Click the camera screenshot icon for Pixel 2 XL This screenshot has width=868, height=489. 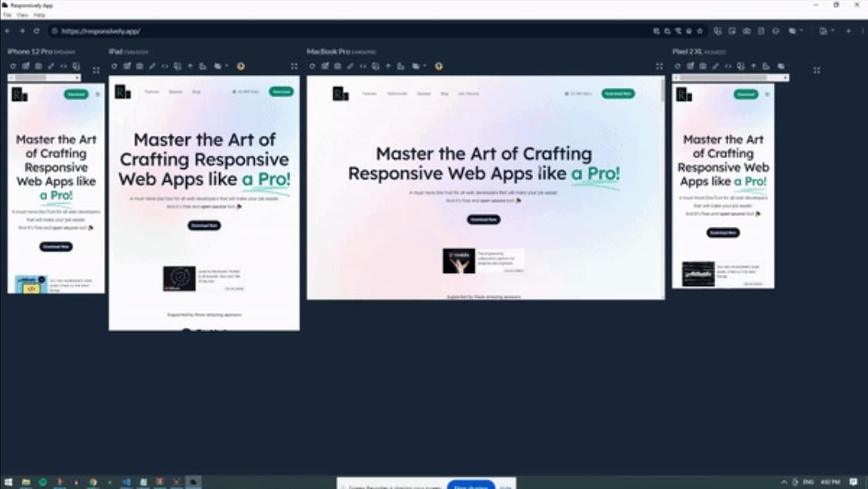click(x=703, y=66)
